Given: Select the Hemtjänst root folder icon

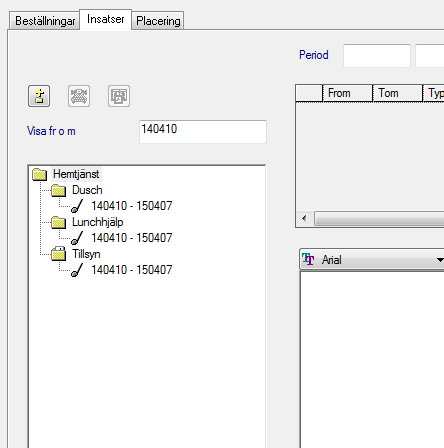Looking at the screenshot, I should point(40,174).
